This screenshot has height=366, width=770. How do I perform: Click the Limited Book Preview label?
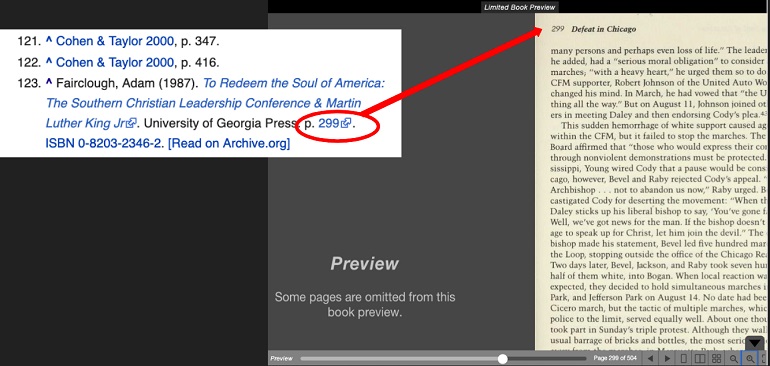point(520,7)
